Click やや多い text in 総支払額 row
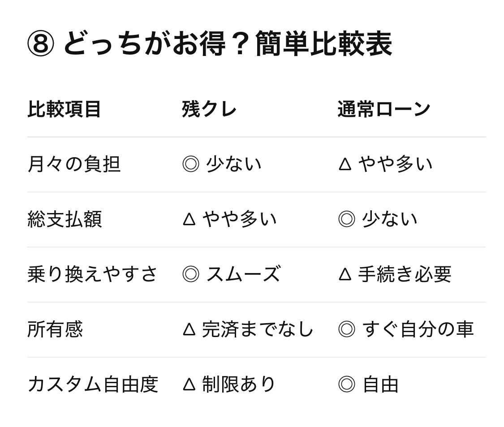The width and height of the screenshot is (504, 427). point(240,219)
